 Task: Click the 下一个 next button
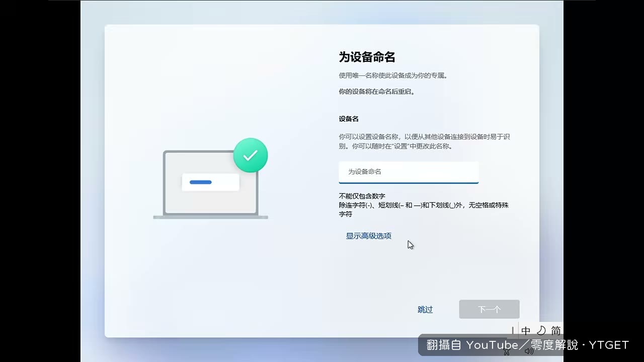(489, 309)
